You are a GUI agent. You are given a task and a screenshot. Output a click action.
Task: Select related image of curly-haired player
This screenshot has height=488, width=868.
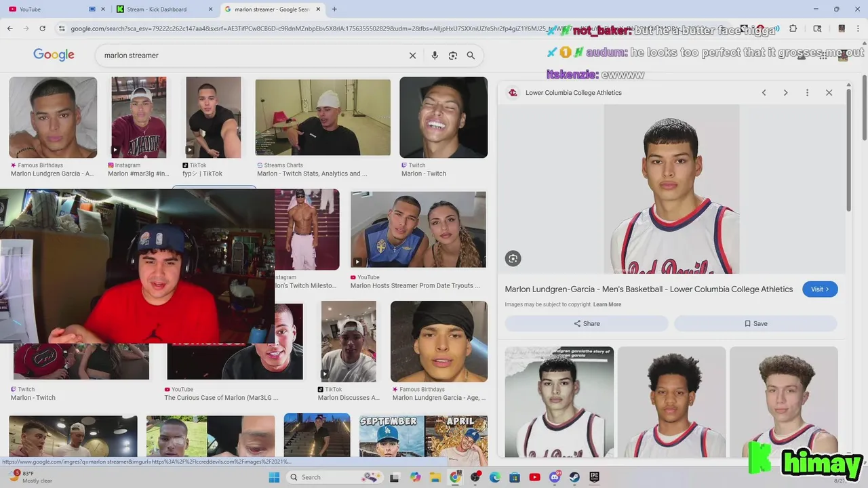click(x=784, y=402)
